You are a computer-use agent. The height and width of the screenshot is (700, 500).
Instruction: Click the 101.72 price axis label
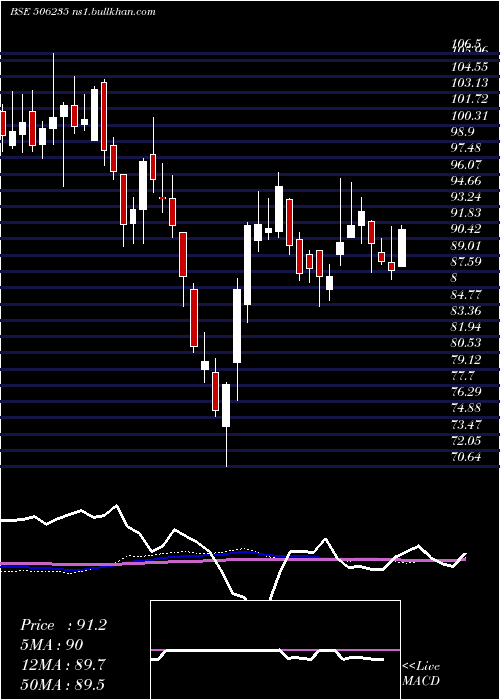[x=469, y=99]
